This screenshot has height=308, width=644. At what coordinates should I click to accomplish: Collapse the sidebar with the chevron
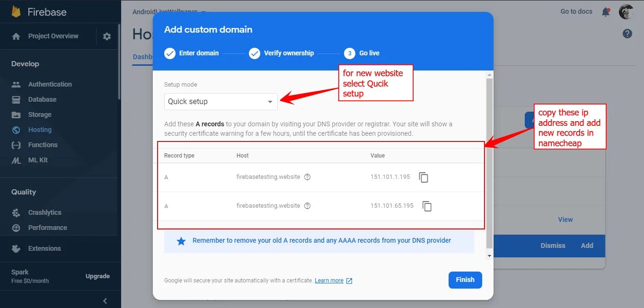point(105,301)
